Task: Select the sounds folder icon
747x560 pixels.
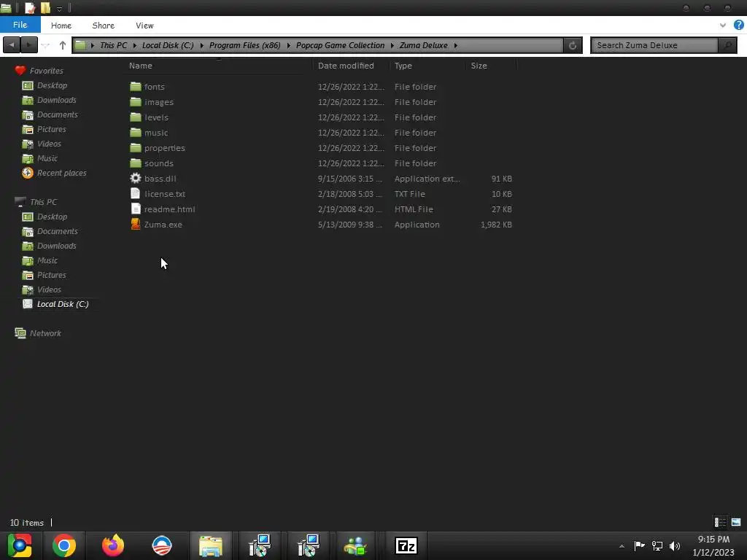Action: click(x=136, y=163)
